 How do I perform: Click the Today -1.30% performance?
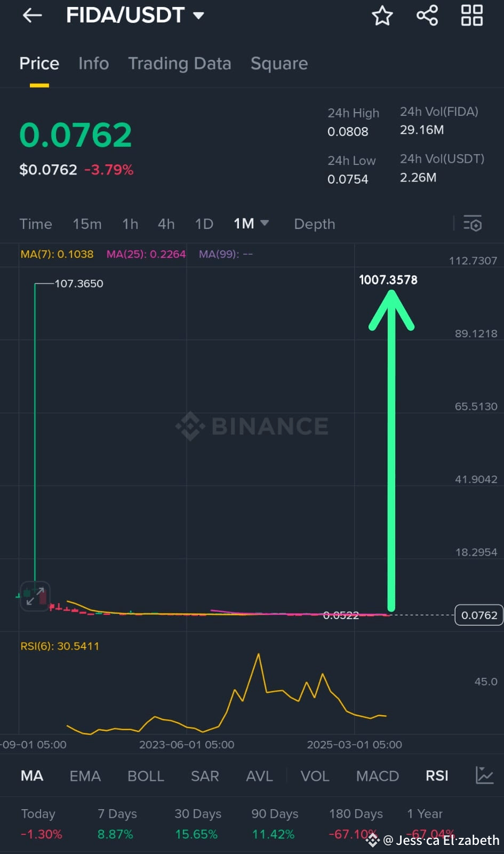coord(41,824)
